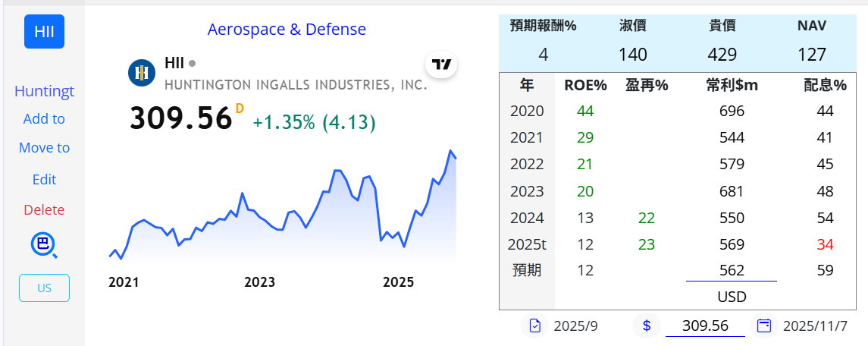868x346 pixels.
Task: Click the HII stock price chart
Action: pyautogui.click(x=282, y=212)
